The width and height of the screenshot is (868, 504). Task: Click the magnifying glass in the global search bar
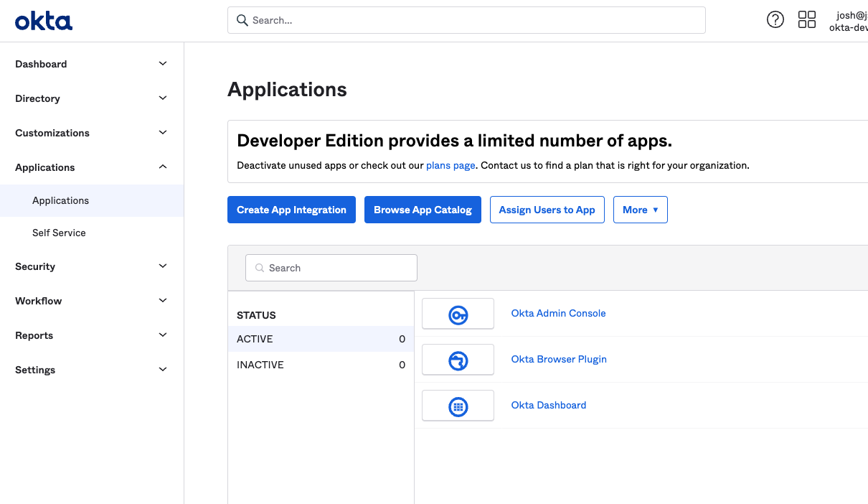coord(242,20)
